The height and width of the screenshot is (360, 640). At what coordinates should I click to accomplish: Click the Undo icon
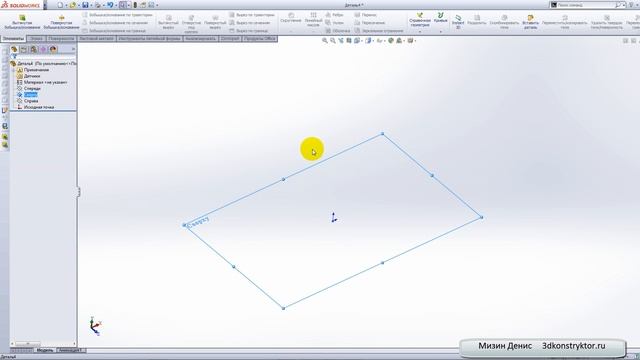click(x=110, y=5)
